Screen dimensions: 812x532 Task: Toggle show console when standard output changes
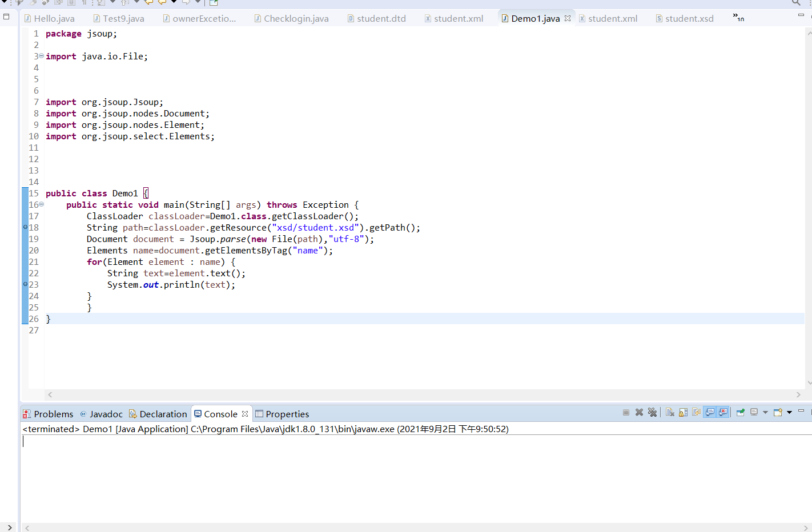pos(710,412)
